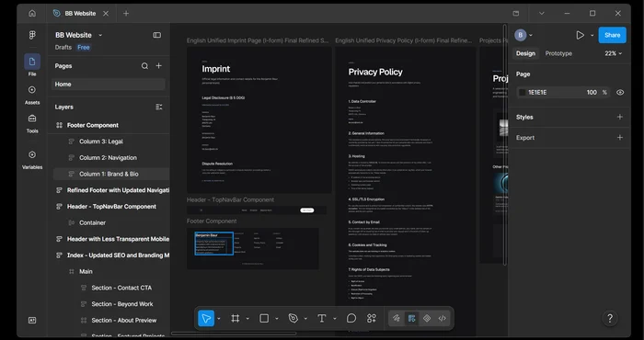This screenshot has height=340, width=644.
Task: Open the title bar chevron dropdown
Action: [541, 13]
